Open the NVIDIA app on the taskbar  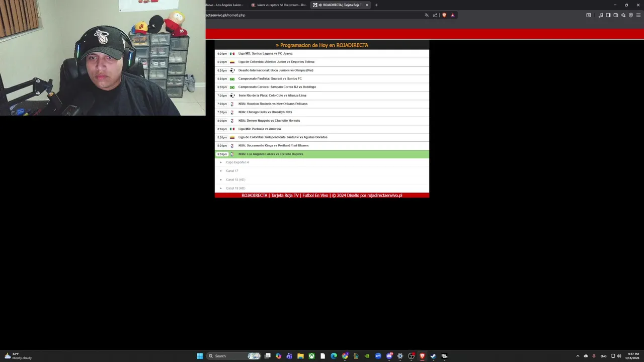coord(367,356)
